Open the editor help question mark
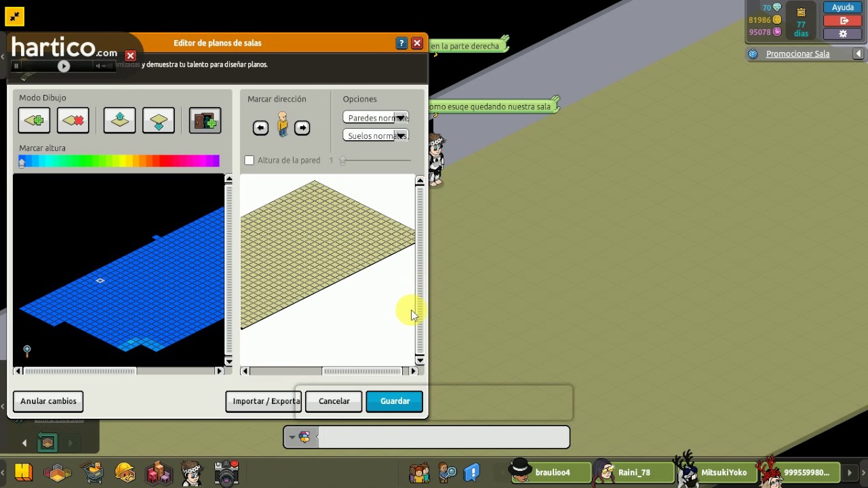The width and height of the screenshot is (868, 488). 401,43
